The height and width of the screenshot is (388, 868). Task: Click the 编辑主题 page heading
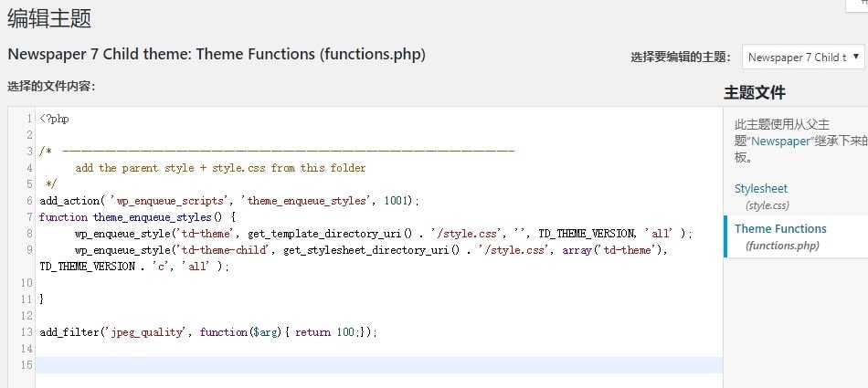tap(49, 18)
